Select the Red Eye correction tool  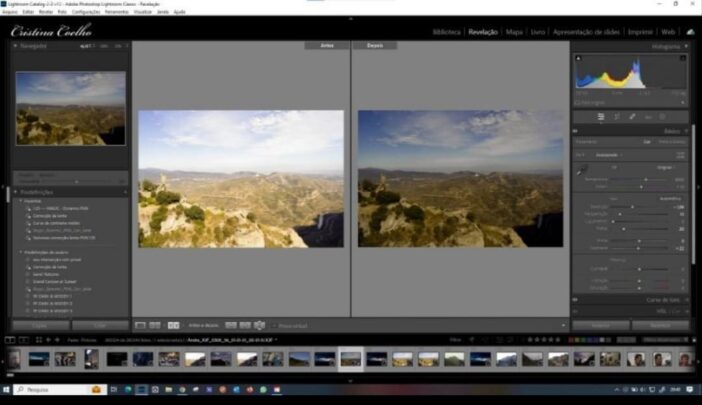pos(648,117)
